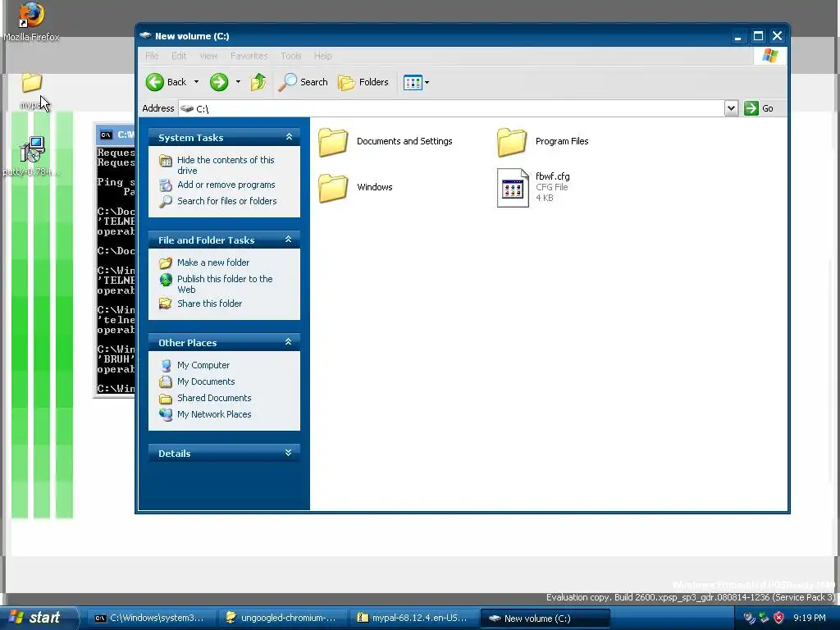Image resolution: width=840 pixels, height=630 pixels.
Task: Open the Views dropdown arrow
Action: coord(427,83)
